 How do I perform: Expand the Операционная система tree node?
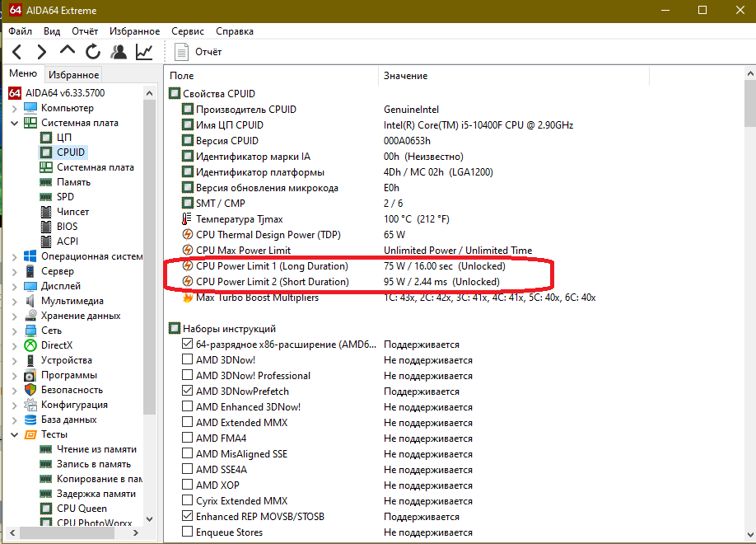tap(15, 257)
